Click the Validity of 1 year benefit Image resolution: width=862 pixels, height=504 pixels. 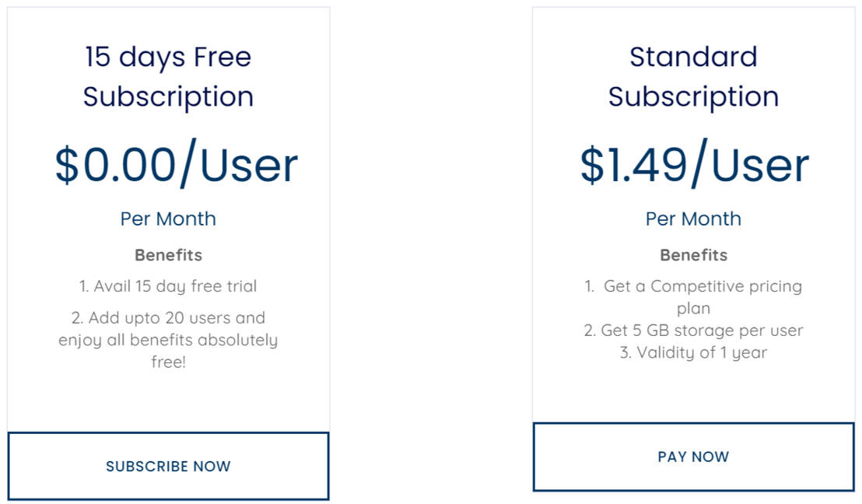pos(693,352)
